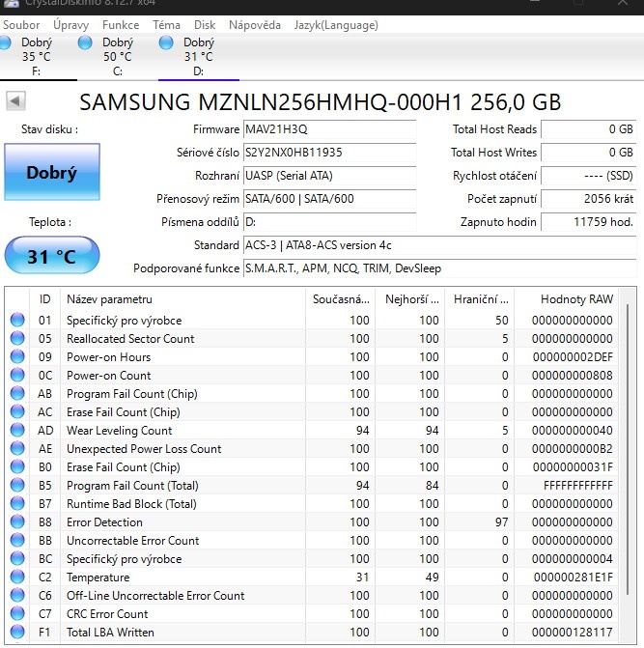Viewport: 644px width, 648px height.
Task: Select the C: drive tab at 50 °C
Action: 118,57
